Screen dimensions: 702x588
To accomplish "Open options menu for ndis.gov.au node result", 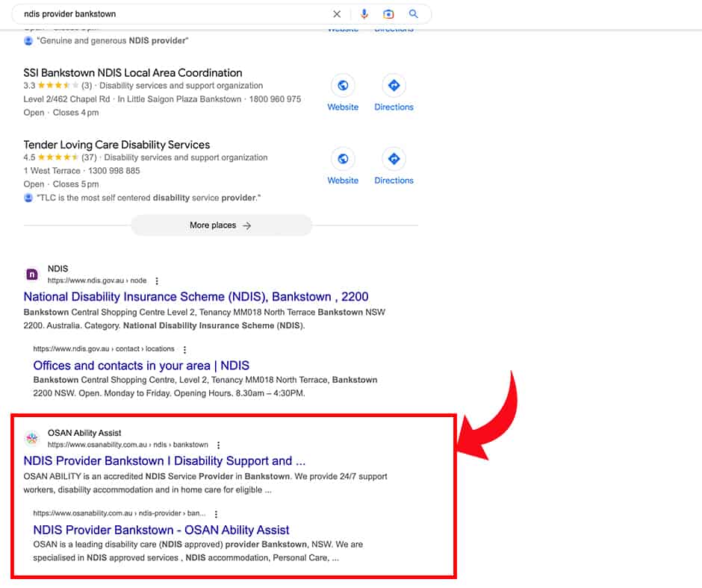I will [x=157, y=281].
